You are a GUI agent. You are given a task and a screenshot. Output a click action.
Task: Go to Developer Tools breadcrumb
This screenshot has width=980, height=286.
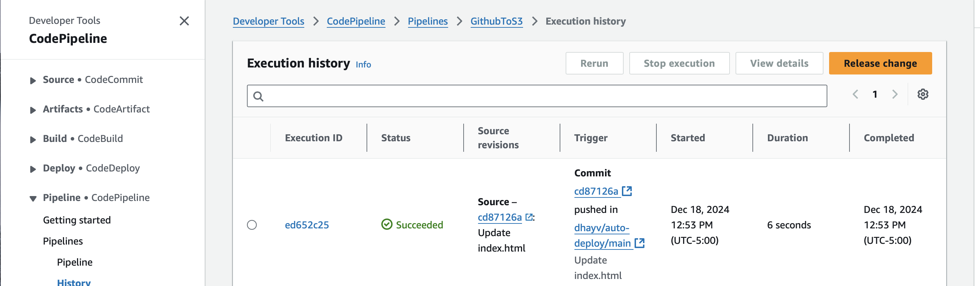point(269,21)
